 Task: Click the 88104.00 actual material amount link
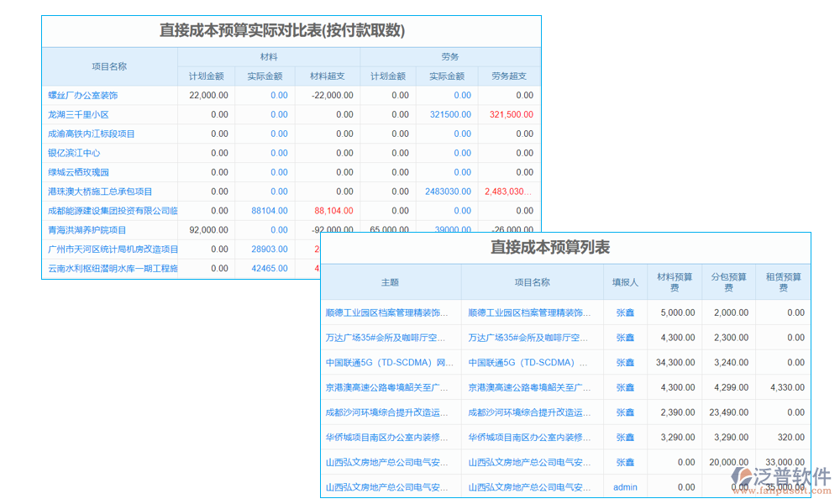click(x=270, y=210)
